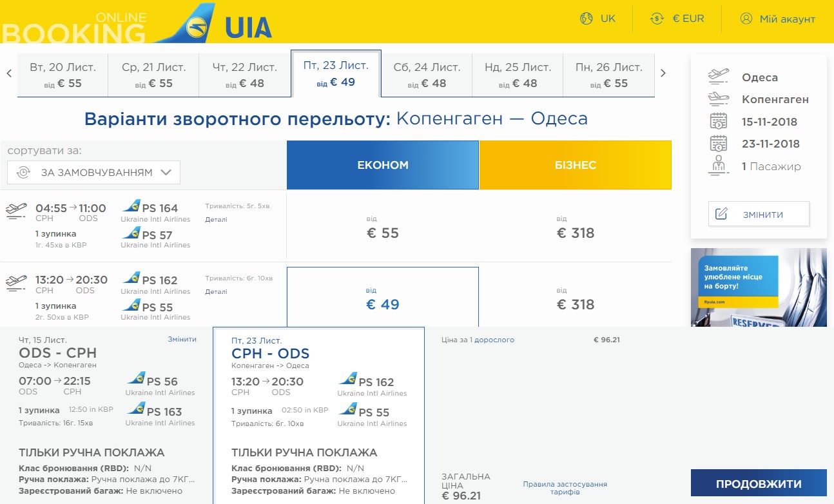This screenshot has height=504, width=834.
Task: Open the language globe icon for UK
Action: click(x=586, y=18)
